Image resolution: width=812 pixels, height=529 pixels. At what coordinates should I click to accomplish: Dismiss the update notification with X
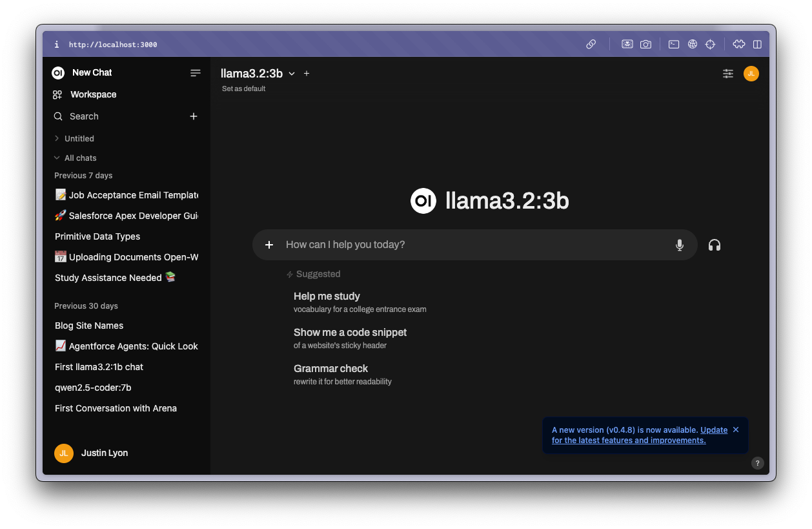tap(736, 430)
